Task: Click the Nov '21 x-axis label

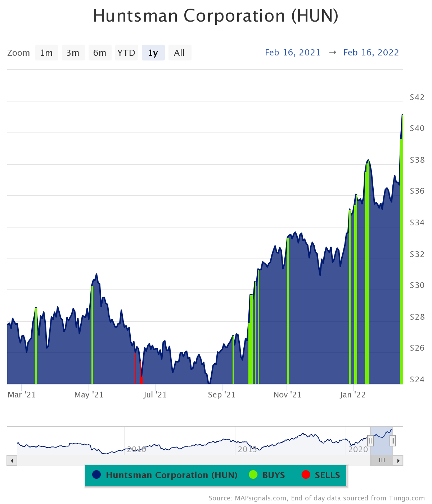Action: pos(287,395)
